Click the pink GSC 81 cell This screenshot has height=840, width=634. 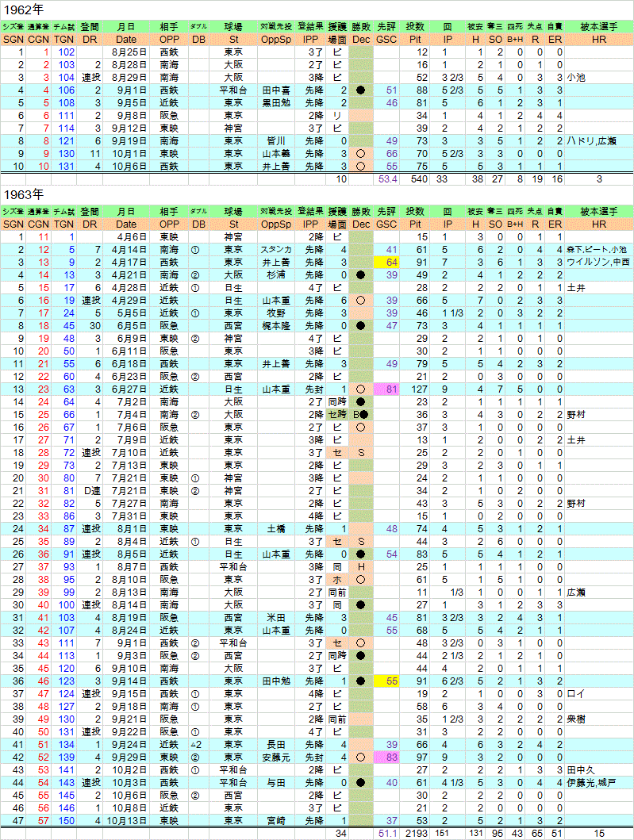coord(387,389)
